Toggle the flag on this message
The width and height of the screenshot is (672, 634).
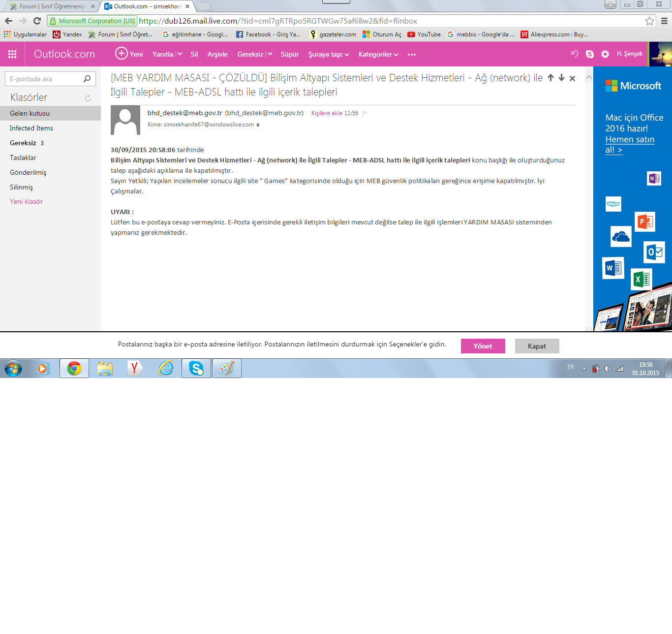coord(365,113)
